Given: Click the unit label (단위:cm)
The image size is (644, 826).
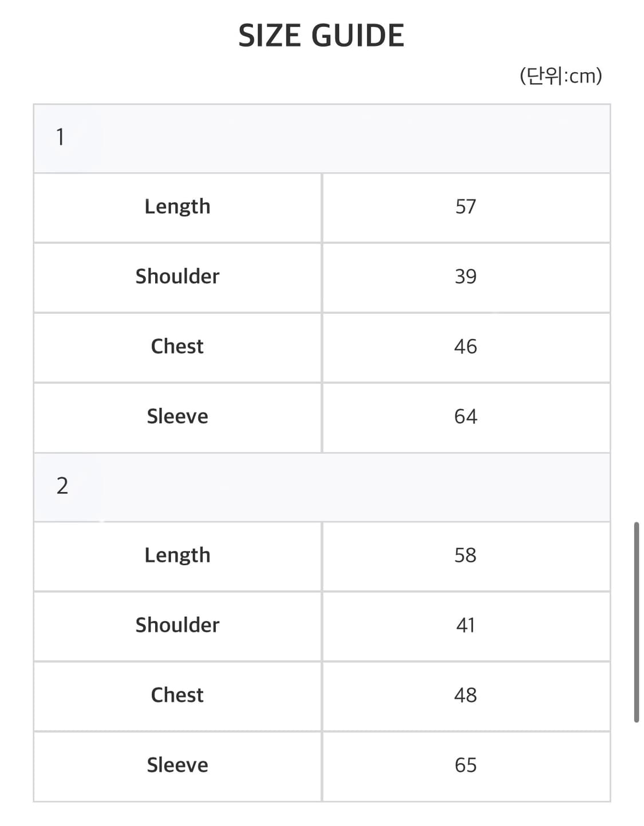Looking at the screenshot, I should click(560, 76).
